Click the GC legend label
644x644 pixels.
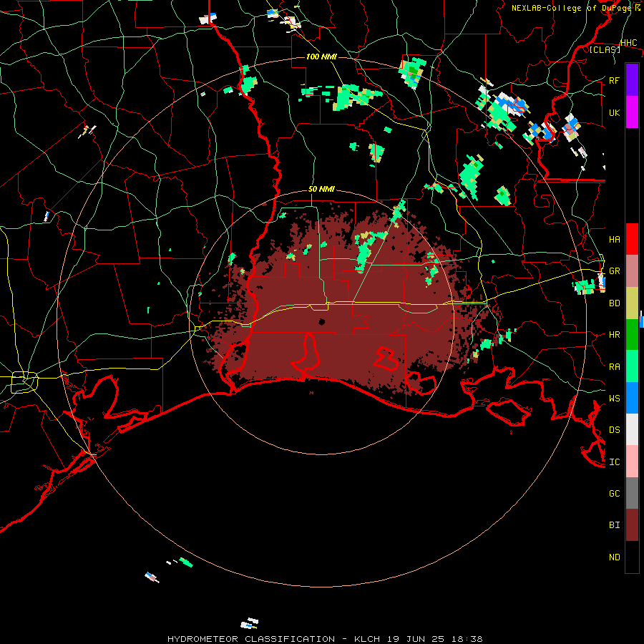(614, 493)
